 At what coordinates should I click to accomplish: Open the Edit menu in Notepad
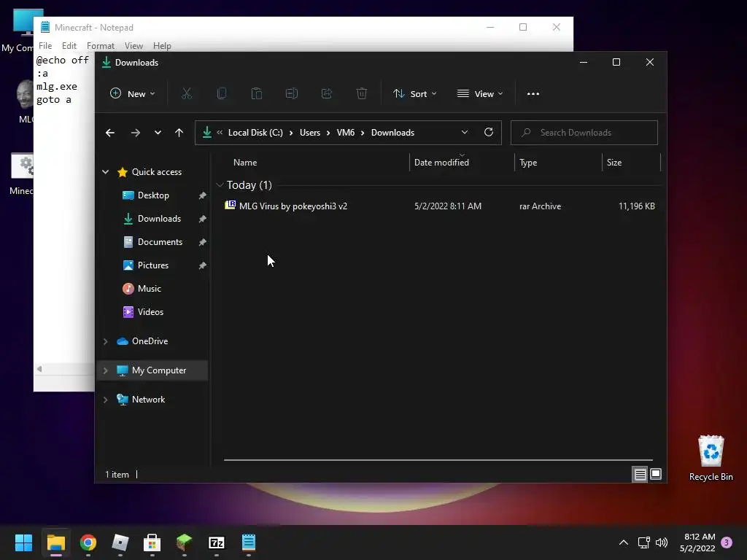point(69,46)
